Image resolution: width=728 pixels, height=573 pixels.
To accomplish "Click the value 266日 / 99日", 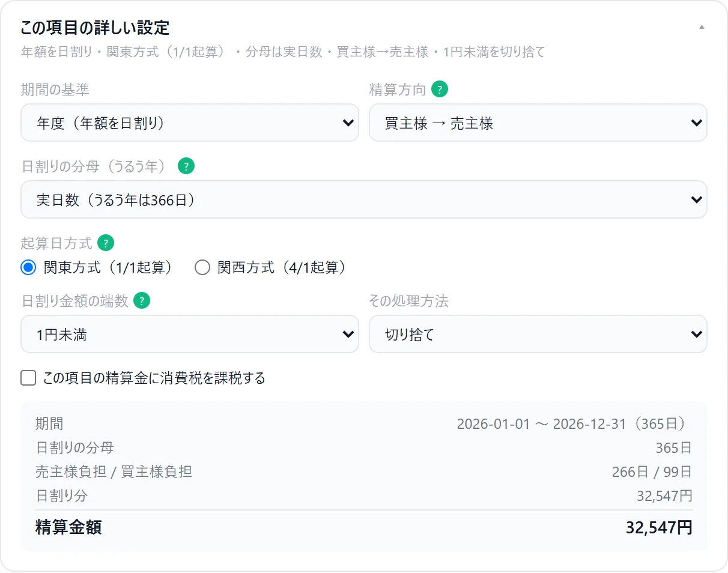I will [652, 471].
